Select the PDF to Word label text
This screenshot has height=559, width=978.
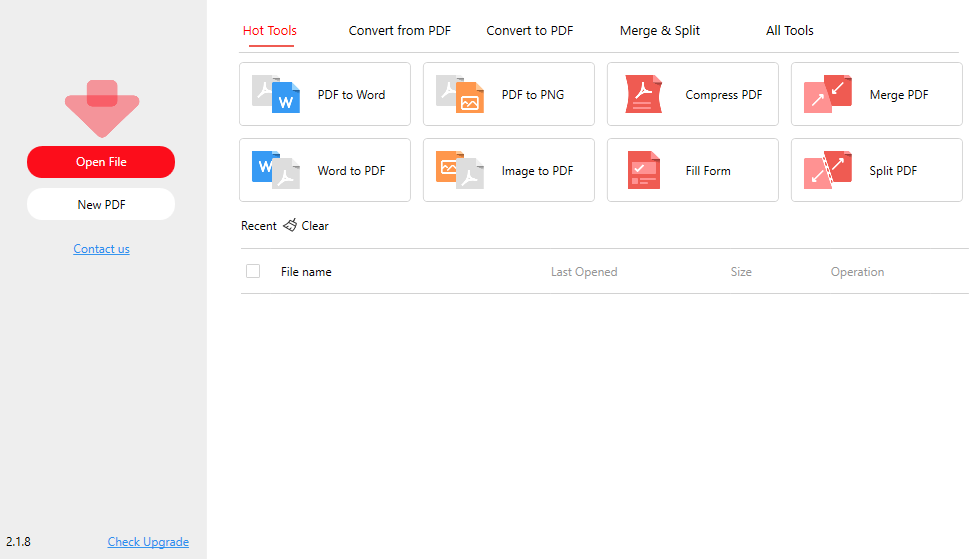click(x=351, y=95)
